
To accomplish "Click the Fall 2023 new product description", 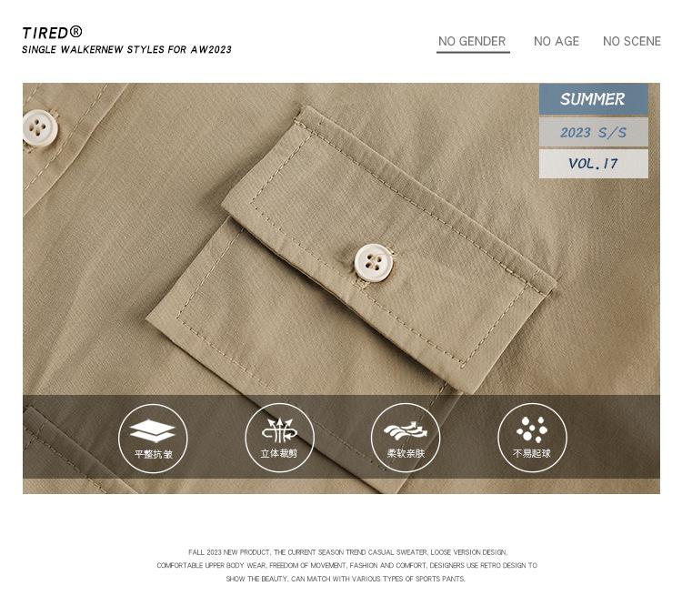I will point(346,566).
